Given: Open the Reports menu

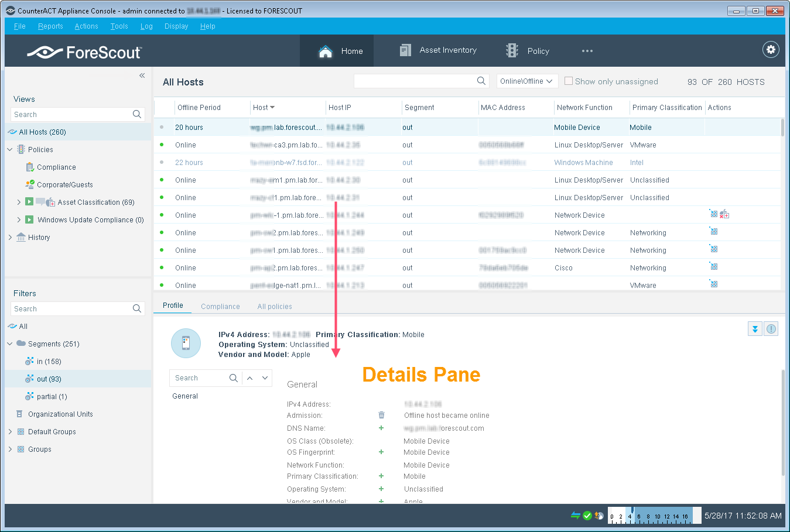Looking at the screenshot, I should point(50,26).
